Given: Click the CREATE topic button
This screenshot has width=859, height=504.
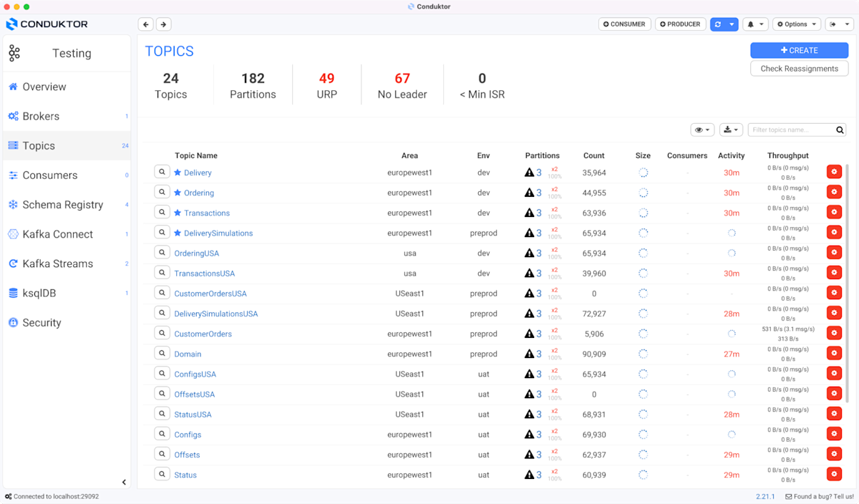Looking at the screenshot, I should coord(799,50).
